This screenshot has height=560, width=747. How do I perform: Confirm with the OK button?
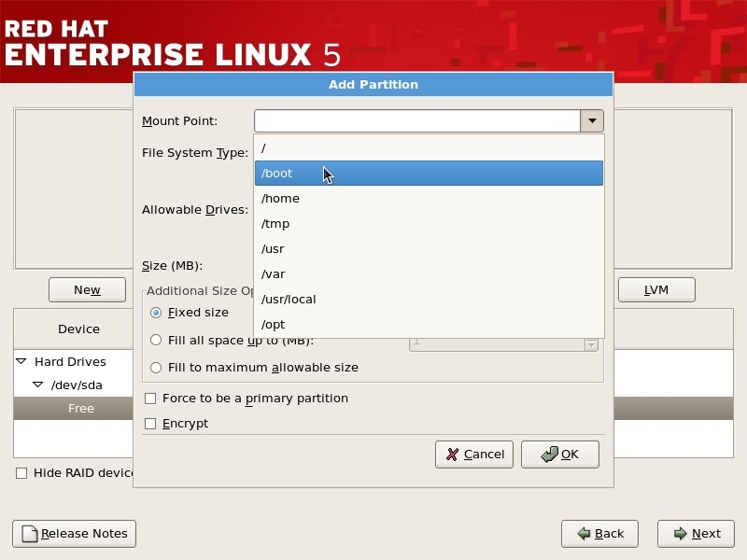coord(559,455)
